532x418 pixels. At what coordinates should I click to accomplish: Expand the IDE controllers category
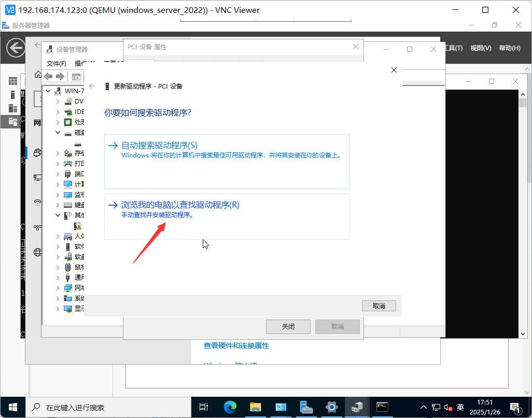coord(58,112)
